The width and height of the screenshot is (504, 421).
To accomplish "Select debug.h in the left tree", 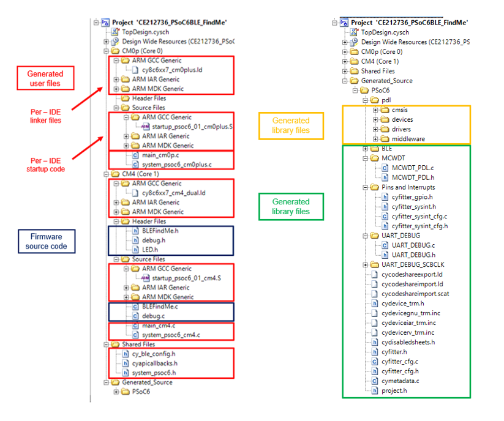I will coord(154,240).
